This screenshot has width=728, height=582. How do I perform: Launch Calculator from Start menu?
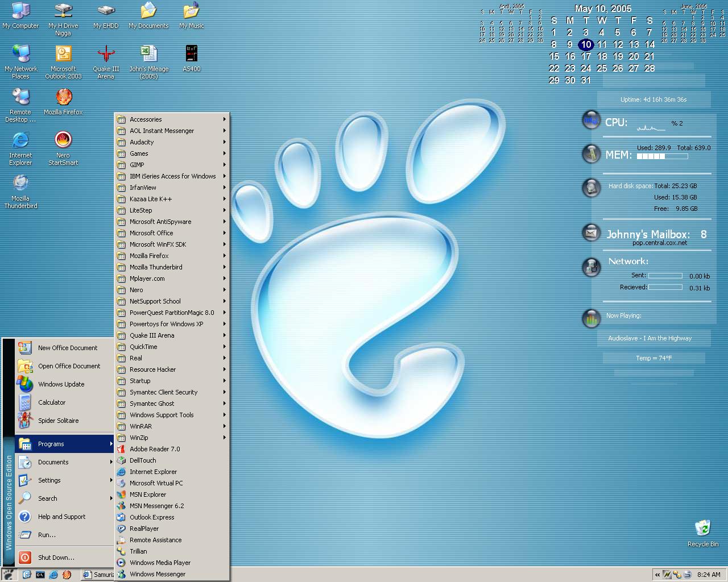[x=65, y=402]
